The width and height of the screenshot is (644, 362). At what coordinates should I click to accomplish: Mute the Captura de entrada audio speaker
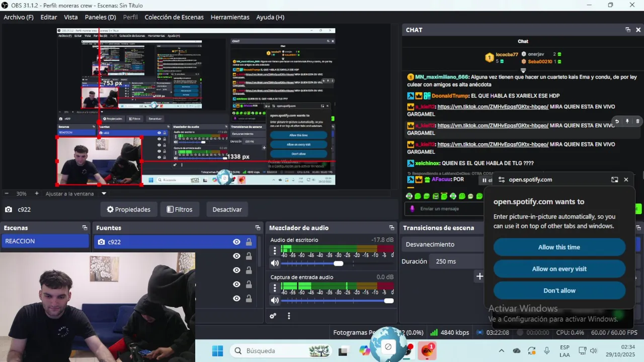[x=275, y=300]
